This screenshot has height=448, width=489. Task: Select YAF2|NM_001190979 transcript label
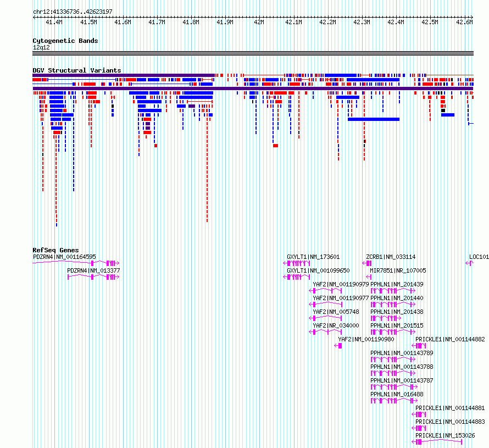(341, 284)
